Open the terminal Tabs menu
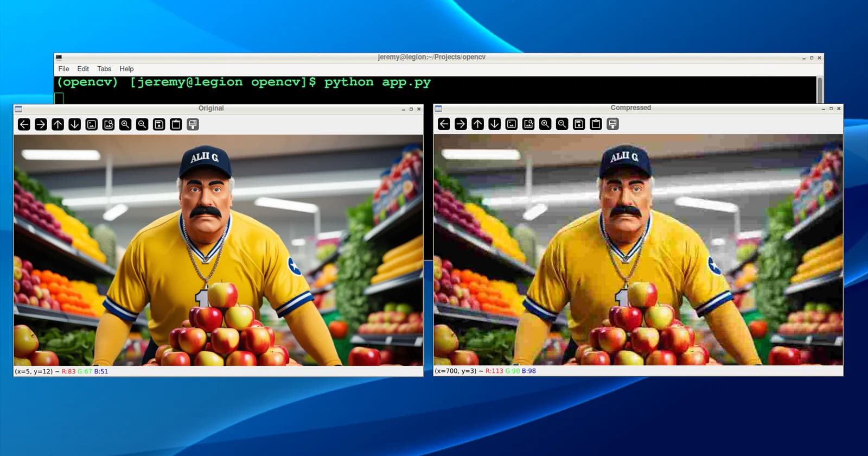 104,69
